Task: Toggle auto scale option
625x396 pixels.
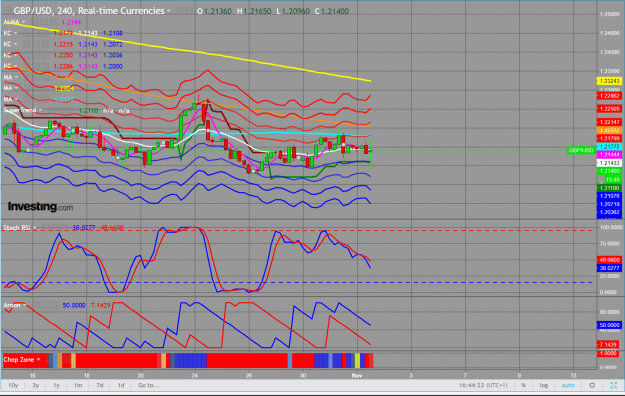Action: [x=568, y=385]
